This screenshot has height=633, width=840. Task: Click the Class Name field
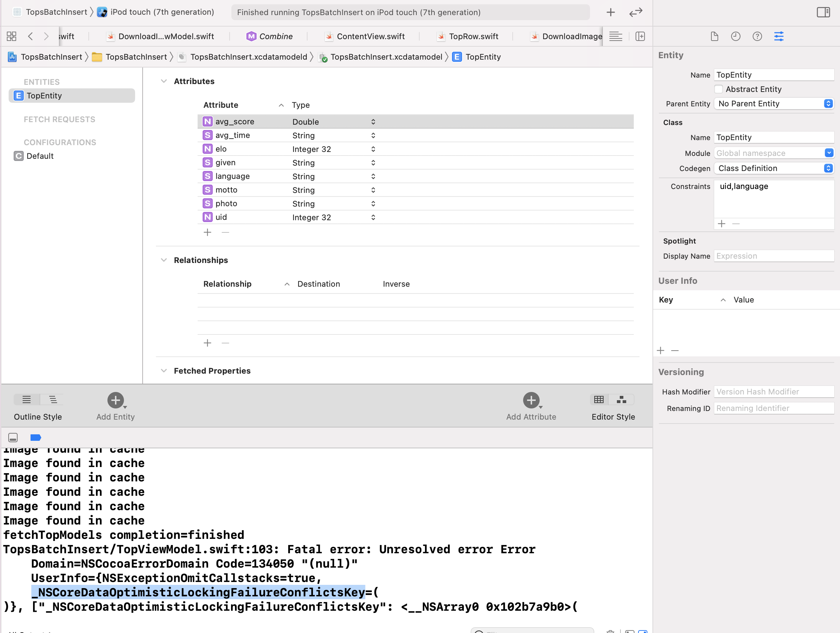click(774, 138)
